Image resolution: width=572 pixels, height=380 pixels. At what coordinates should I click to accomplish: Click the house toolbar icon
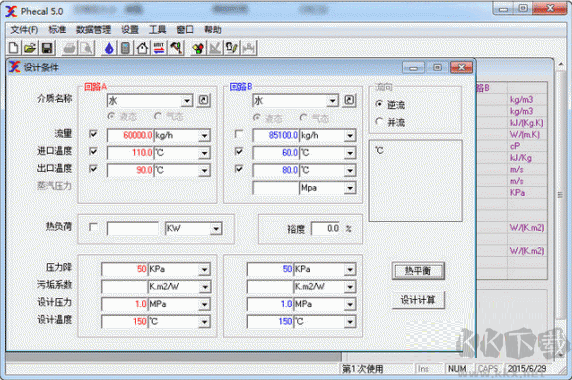point(142,48)
